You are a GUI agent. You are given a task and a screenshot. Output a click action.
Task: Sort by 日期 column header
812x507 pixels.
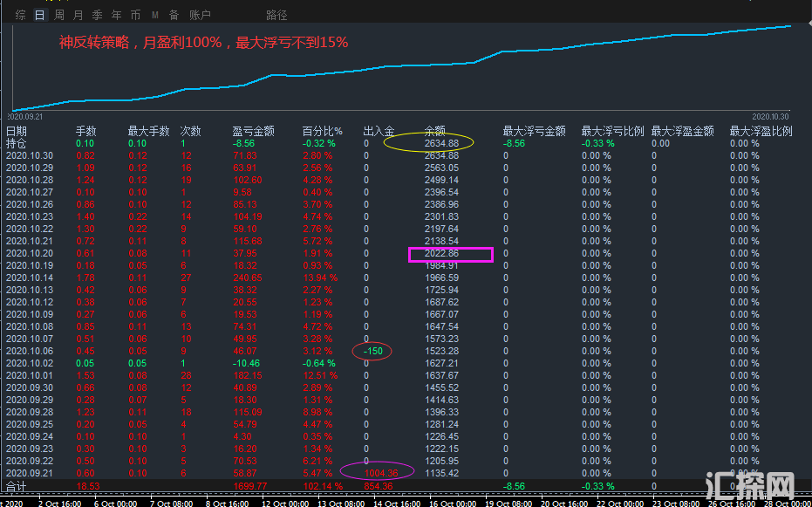[16, 131]
